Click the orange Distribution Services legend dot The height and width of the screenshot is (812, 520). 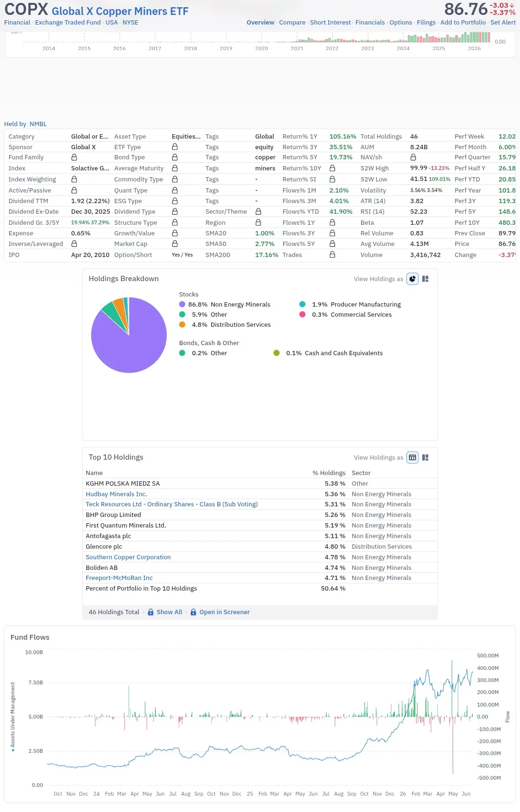point(182,324)
